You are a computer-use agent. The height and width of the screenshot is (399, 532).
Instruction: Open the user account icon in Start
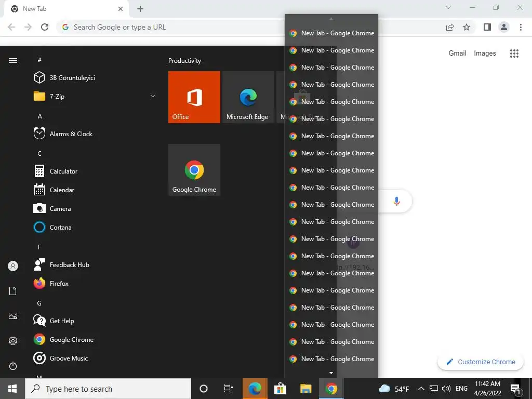pyautogui.click(x=13, y=266)
